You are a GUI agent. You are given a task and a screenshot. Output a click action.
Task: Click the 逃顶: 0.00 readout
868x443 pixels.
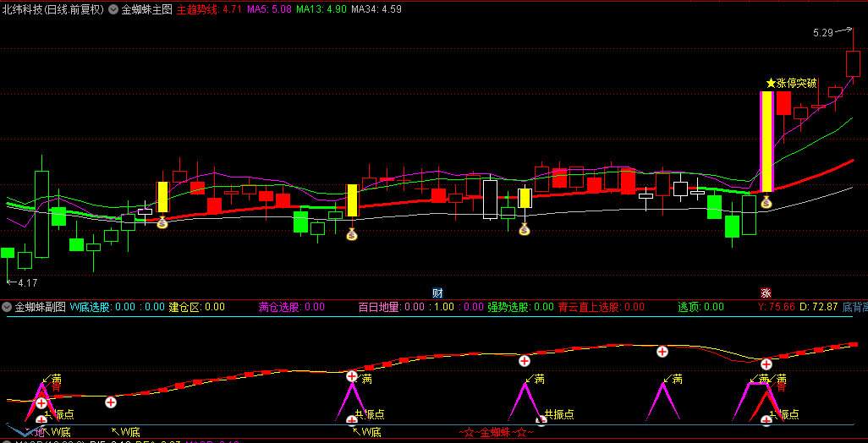tap(700, 306)
